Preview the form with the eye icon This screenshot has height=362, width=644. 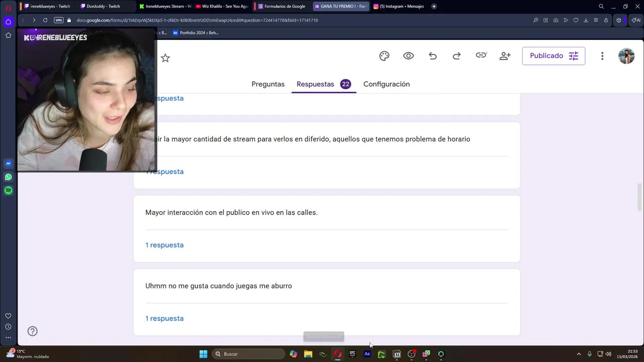pyautogui.click(x=409, y=56)
